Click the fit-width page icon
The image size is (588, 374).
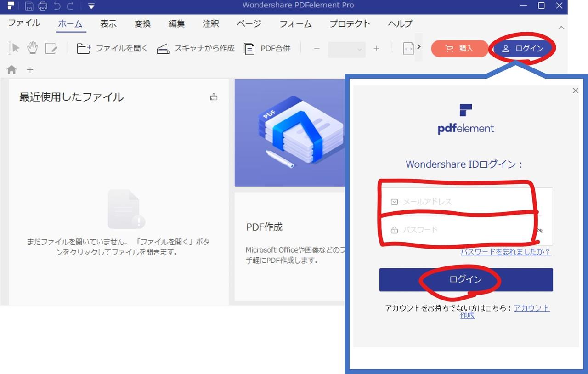[408, 49]
